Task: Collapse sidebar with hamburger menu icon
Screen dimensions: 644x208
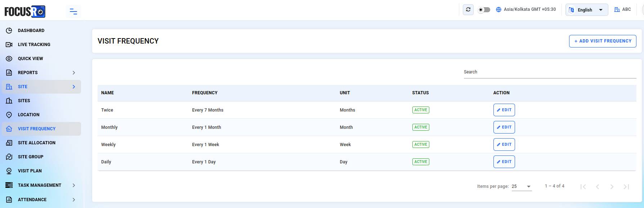Action: 73,12
